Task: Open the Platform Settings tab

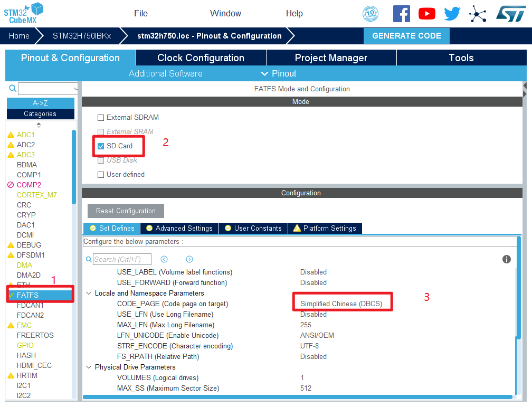Action: [325, 229]
